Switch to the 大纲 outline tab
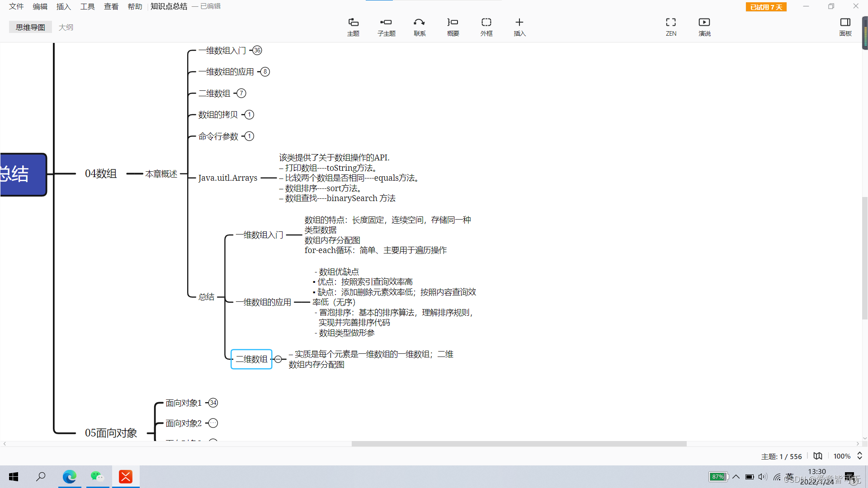This screenshot has height=488, width=868. 66,27
